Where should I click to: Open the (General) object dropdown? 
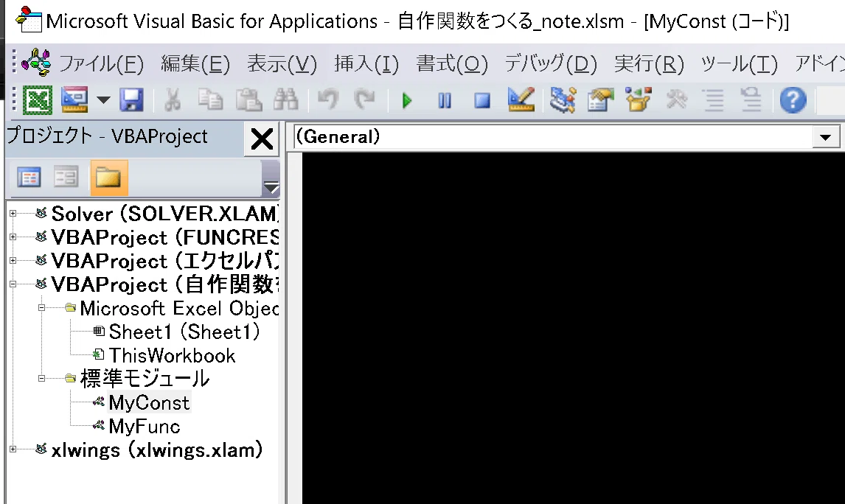tap(825, 137)
